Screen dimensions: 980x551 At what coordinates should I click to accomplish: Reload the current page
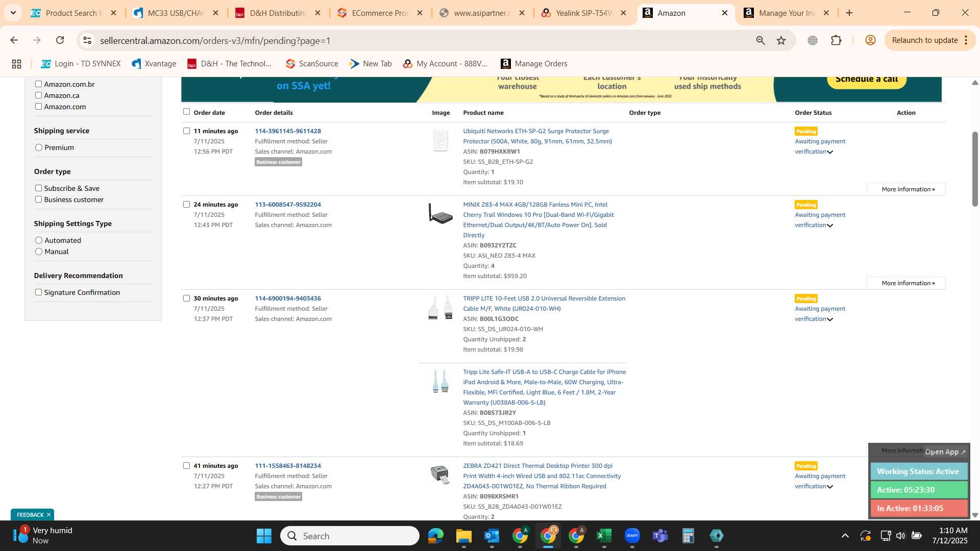coord(60,40)
